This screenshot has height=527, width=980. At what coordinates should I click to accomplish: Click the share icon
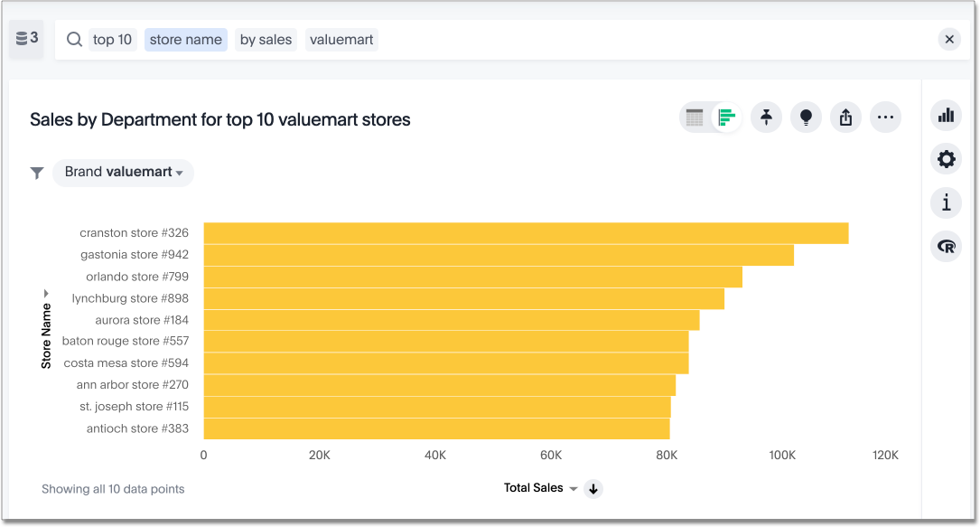pos(845,118)
